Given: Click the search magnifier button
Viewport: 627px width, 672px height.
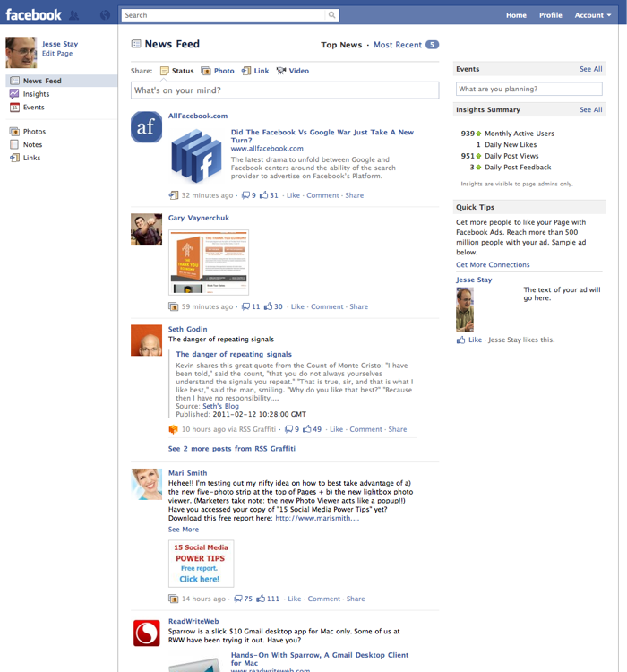Looking at the screenshot, I should 331,15.
